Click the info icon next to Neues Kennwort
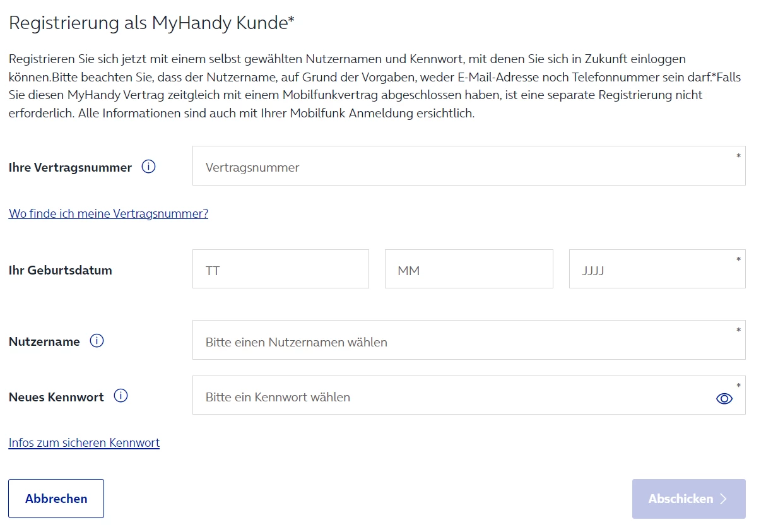Screen dimensions: 766x532 [121, 396]
